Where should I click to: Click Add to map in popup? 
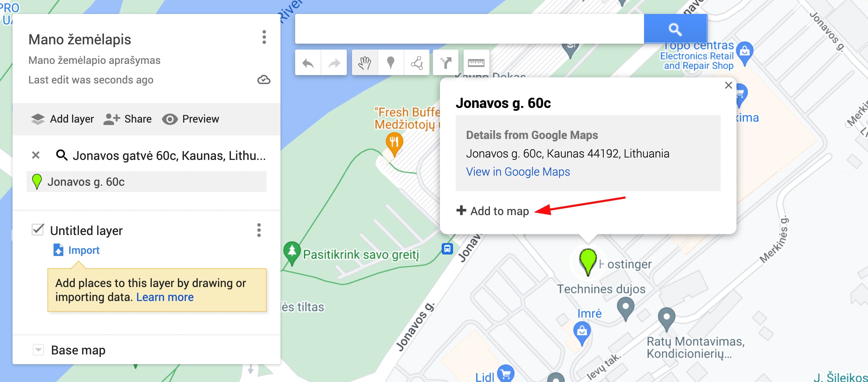(493, 211)
